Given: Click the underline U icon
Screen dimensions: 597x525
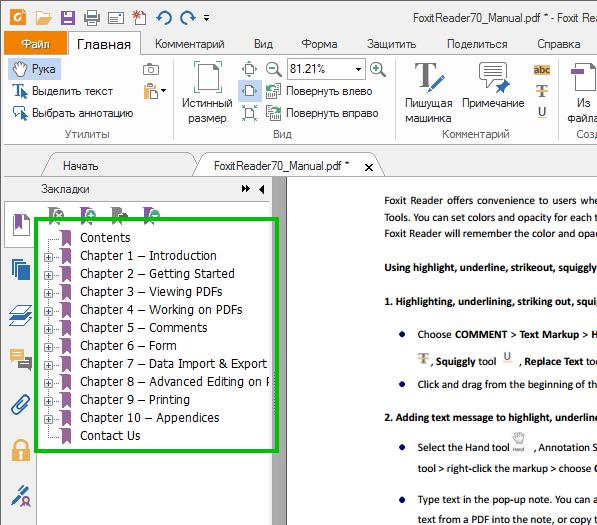Looking at the screenshot, I should 542,112.
